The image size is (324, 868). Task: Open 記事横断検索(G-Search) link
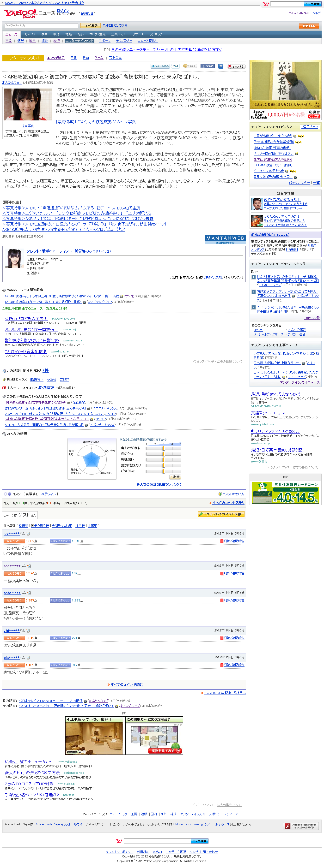(270, 235)
